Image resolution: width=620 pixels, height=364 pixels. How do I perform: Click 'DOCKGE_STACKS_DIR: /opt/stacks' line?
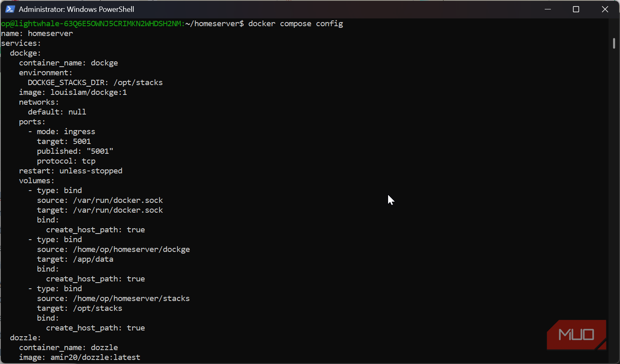click(95, 83)
